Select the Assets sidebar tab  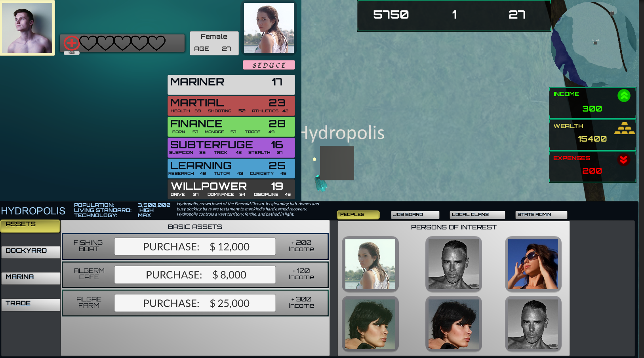(x=30, y=226)
